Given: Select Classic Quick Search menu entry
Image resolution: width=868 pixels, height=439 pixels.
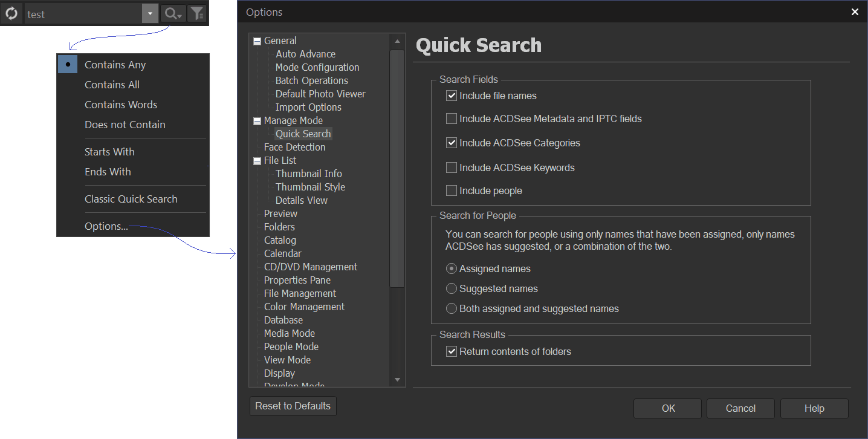Looking at the screenshot, I should (x=131, y=199).
